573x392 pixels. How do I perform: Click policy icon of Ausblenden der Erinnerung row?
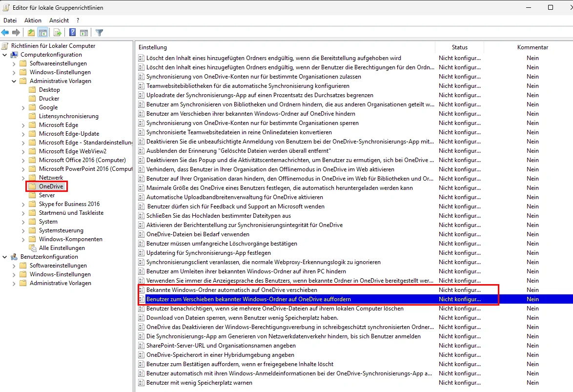[x=141, y=151]
